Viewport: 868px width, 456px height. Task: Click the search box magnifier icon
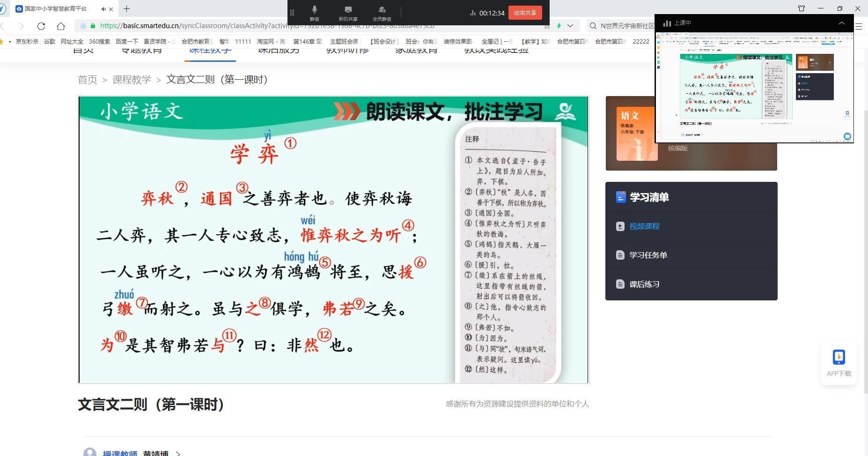tap(593, 26)
